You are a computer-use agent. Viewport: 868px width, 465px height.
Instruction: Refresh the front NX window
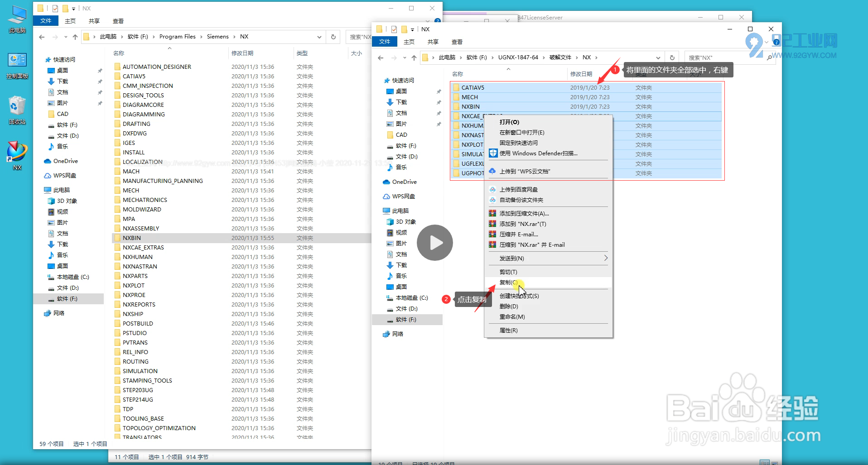[x=672, y=58]
